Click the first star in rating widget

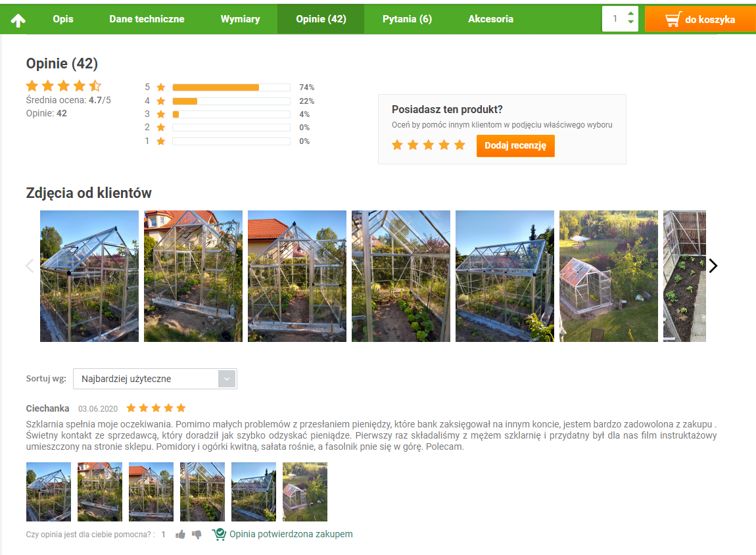397,145
